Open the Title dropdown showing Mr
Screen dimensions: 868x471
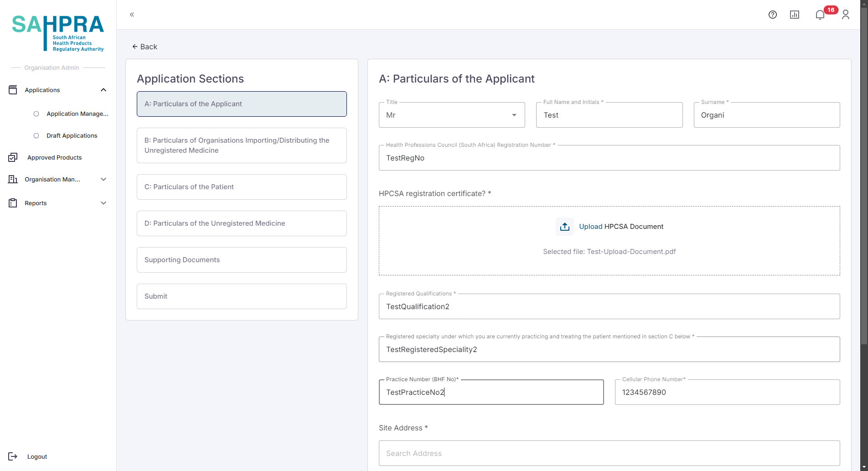coord(451,115)
